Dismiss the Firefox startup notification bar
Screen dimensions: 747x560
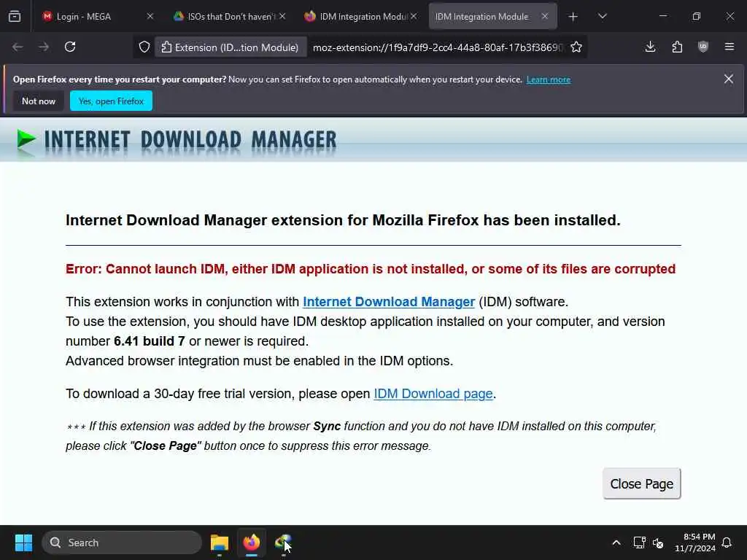click(729, 79)
